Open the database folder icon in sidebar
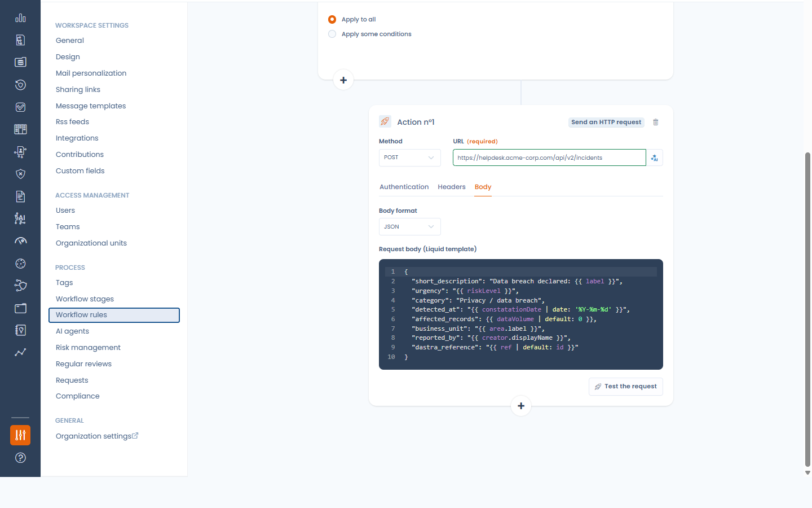The image size is (812, 508). tap(20, 62)
